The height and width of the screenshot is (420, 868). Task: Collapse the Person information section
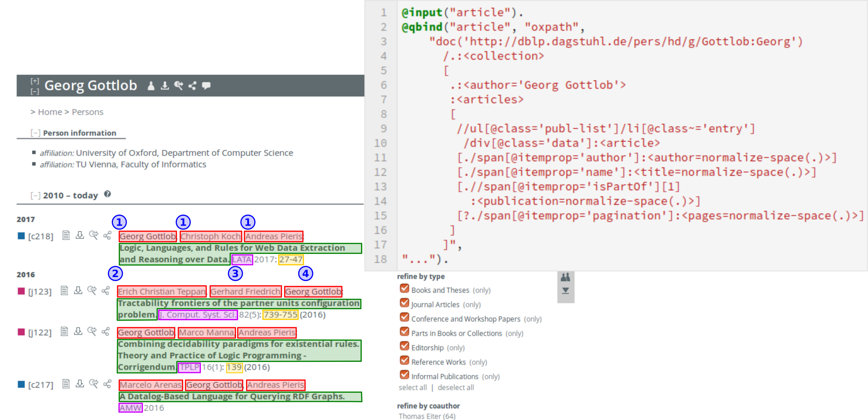35,133
